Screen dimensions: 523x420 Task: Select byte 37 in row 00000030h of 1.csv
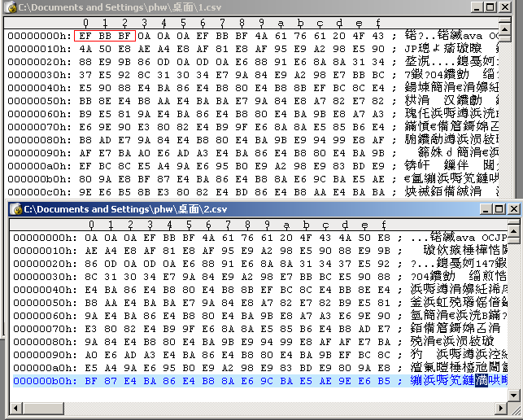[85, 75]
